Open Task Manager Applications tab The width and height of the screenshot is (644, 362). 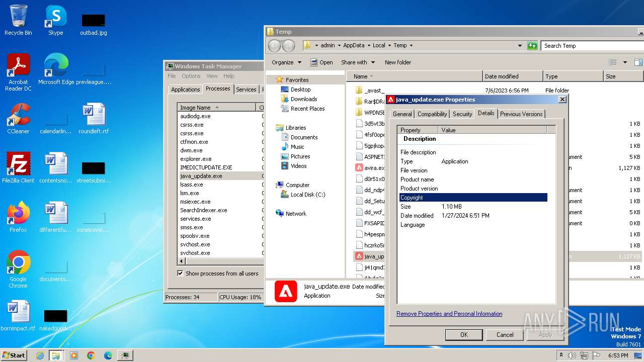pyautogui.click(x=185, y=89)
